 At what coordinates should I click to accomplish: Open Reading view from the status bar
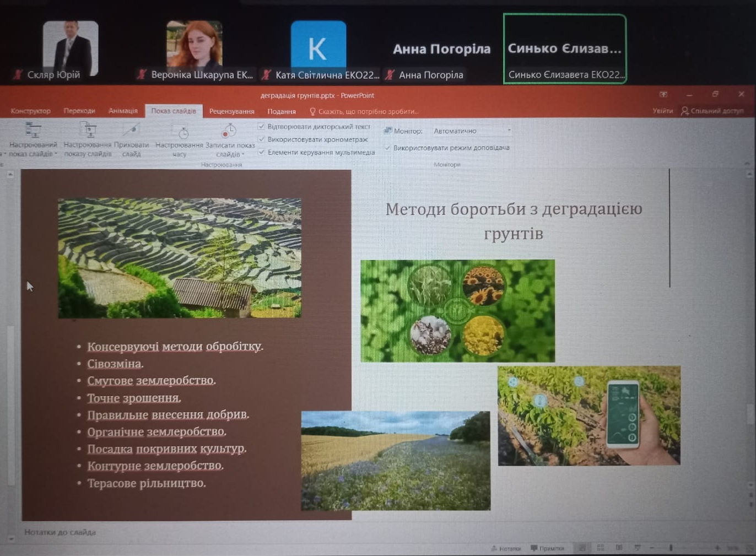coord(619,548)
